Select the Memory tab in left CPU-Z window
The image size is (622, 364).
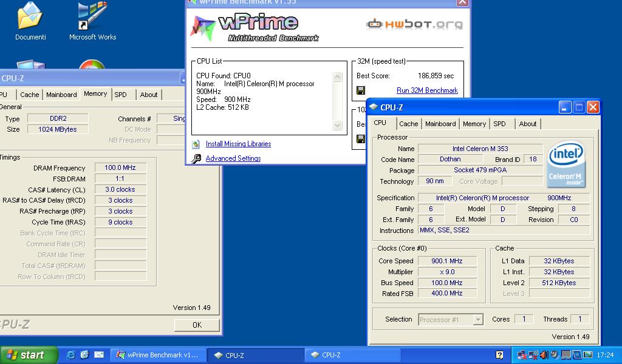coord(95,94)
